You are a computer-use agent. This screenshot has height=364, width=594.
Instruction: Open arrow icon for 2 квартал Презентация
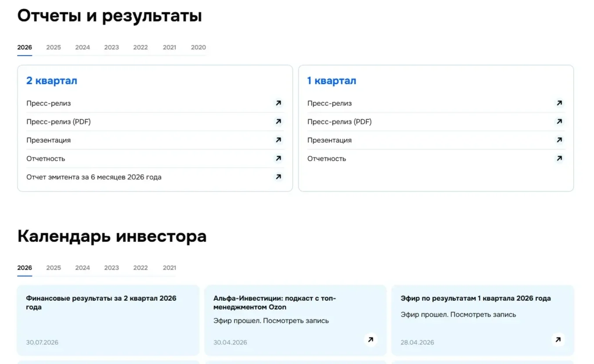[278, 140]
